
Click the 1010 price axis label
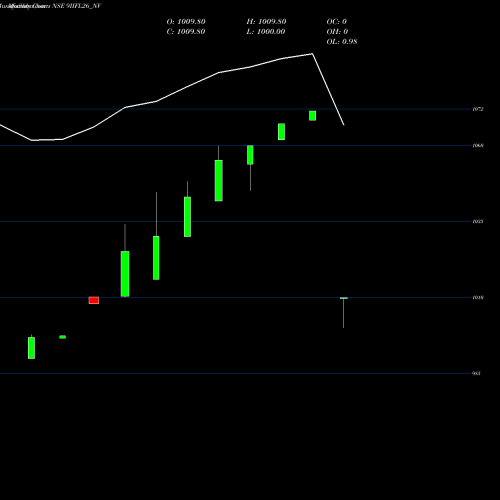pyautogui.click(x=478, y=297)
